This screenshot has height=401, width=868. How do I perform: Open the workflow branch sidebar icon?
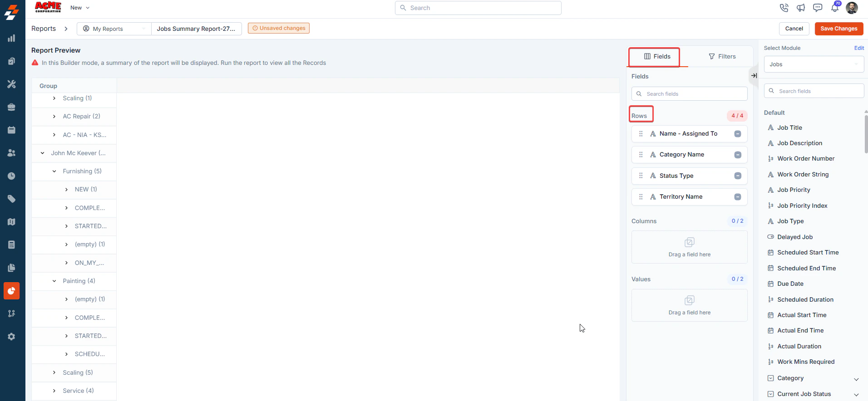click(x=11, y=313)
